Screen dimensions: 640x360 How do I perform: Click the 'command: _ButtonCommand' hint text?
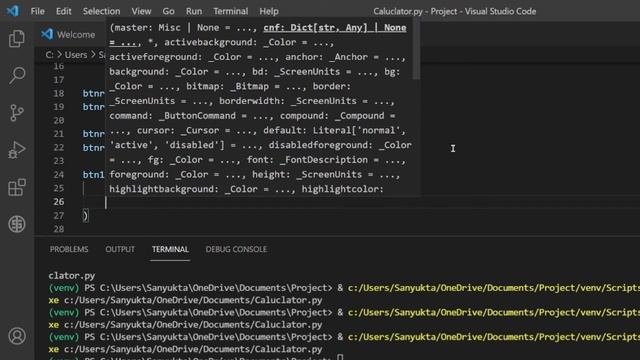coord(172,116)
